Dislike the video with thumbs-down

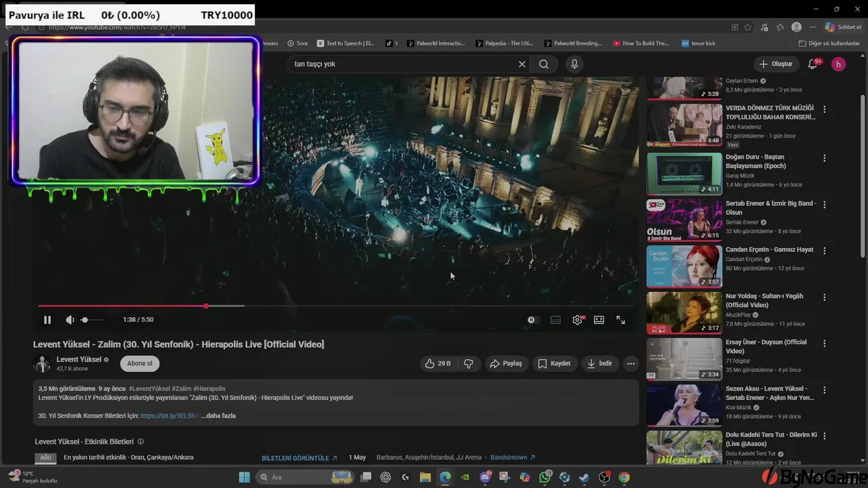(469, 363)
